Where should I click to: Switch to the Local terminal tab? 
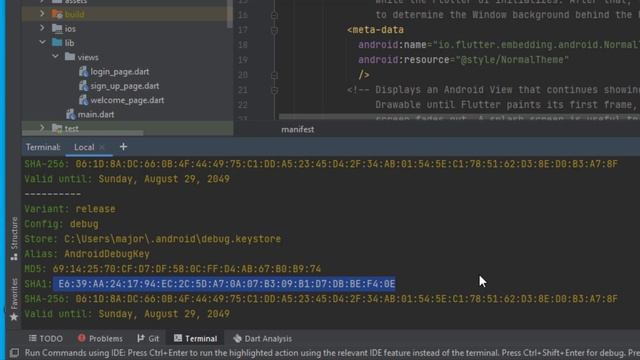[x=84, y=147]
